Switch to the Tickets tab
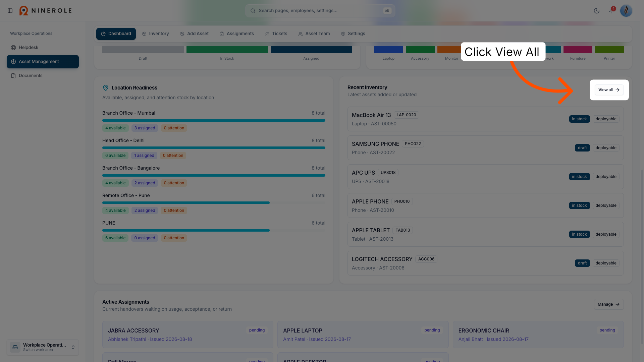Viewport: 644px width, 362px height. click(276, 34)
